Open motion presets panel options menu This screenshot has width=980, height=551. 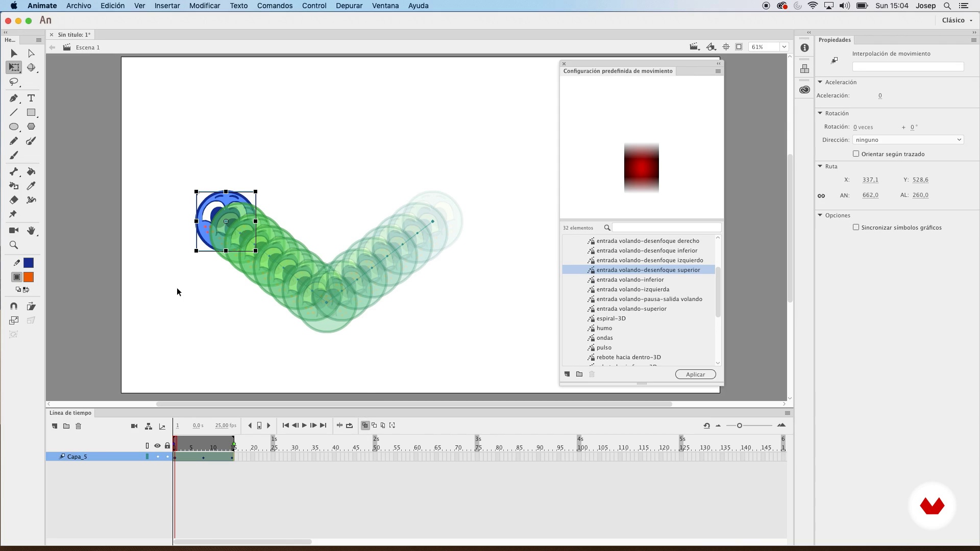click(718, 71)
